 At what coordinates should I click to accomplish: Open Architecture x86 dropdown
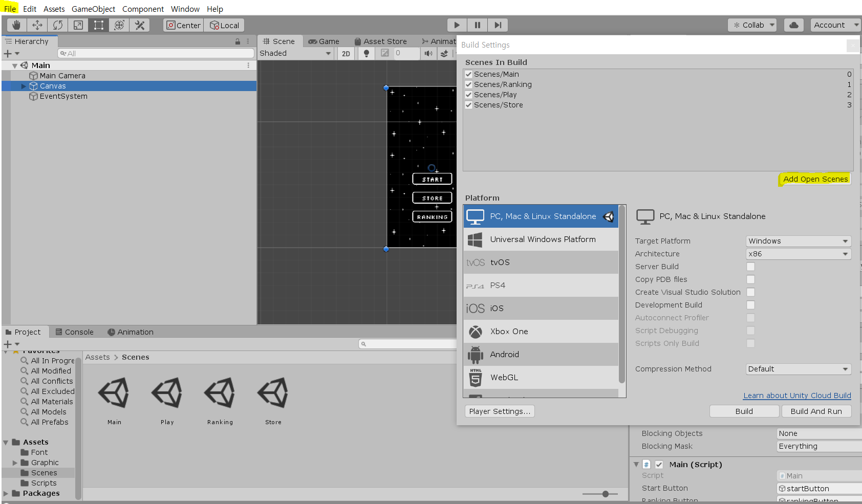(x=799, y=254)
